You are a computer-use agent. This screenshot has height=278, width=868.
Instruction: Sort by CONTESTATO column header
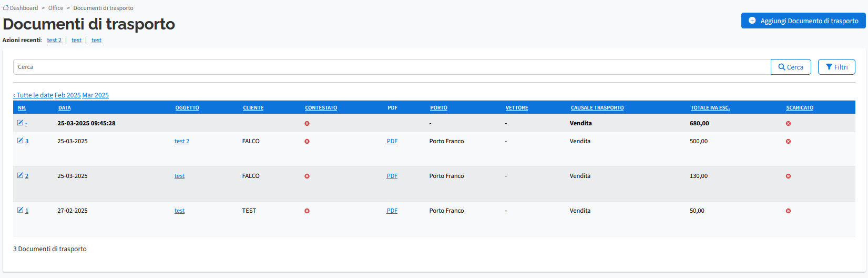click(321, 108)
